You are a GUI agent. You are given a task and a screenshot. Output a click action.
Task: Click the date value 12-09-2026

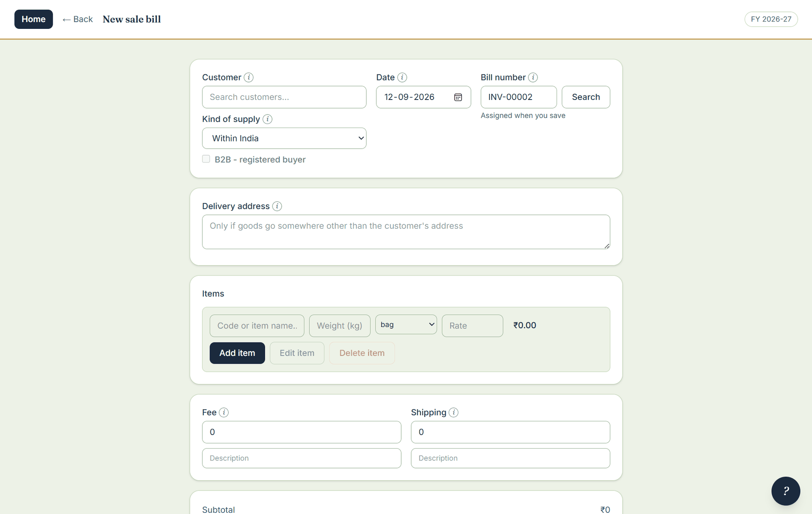tap(409, 97)
